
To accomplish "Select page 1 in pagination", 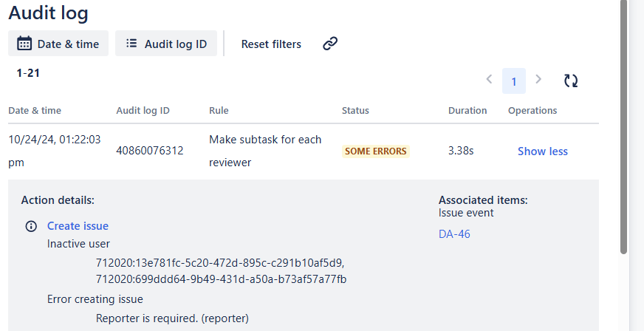I will pos(514,81).
